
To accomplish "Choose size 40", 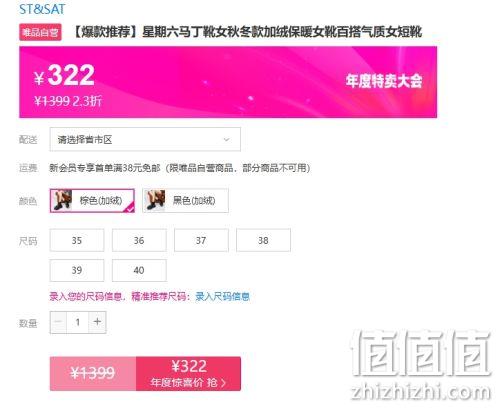I will tap(139, 270).
